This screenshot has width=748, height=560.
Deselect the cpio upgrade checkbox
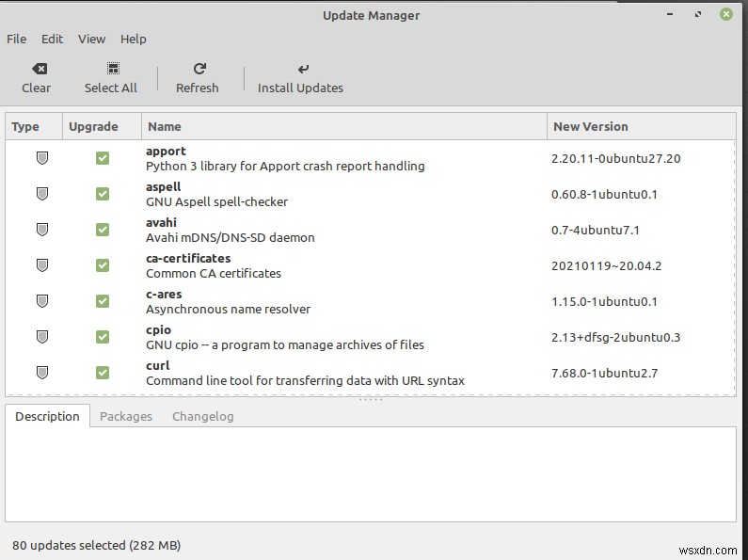tap(103, 337)
